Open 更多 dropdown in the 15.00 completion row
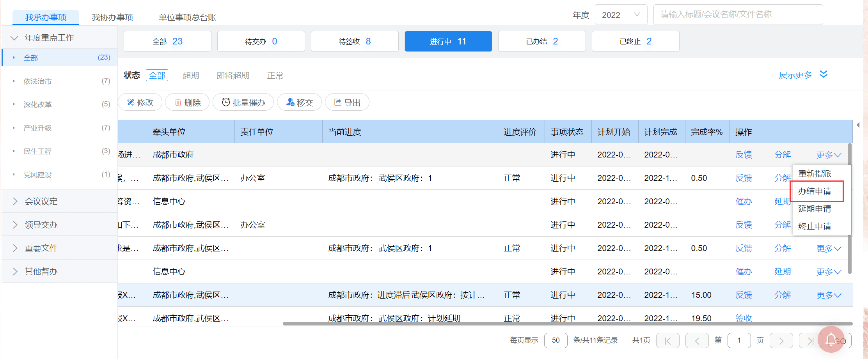 [829, 295]
